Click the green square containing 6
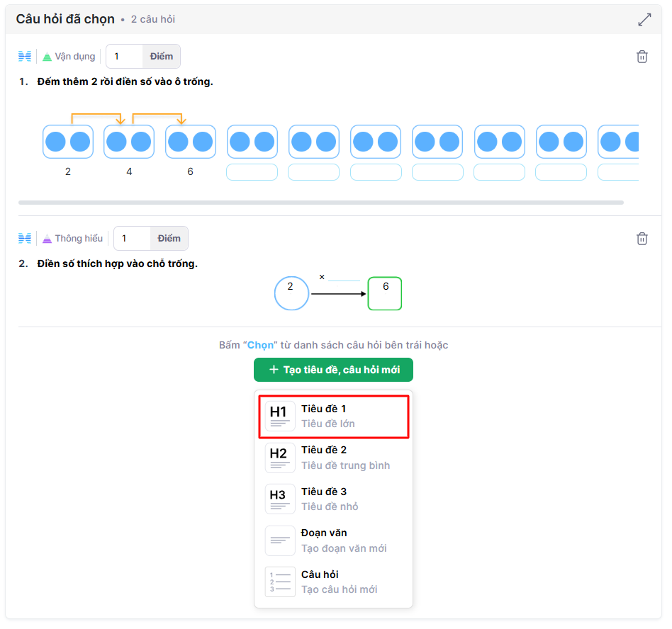 click(x=385, y=293)
